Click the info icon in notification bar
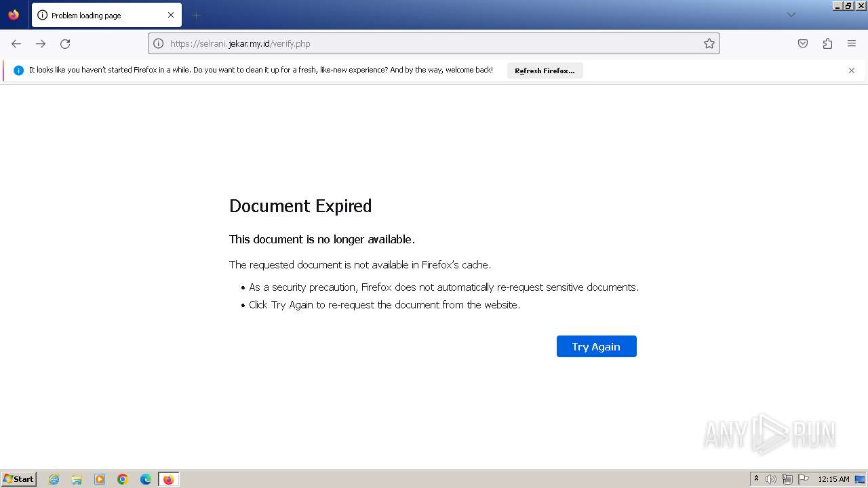The width and height of the screenshot is (868, 488). coord(18,70)
